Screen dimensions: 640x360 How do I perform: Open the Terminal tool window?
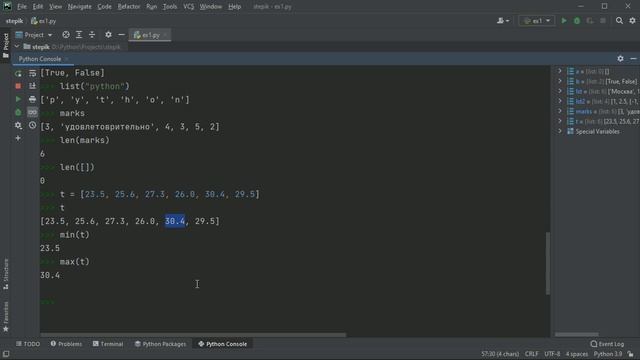[x=108, y=344]
